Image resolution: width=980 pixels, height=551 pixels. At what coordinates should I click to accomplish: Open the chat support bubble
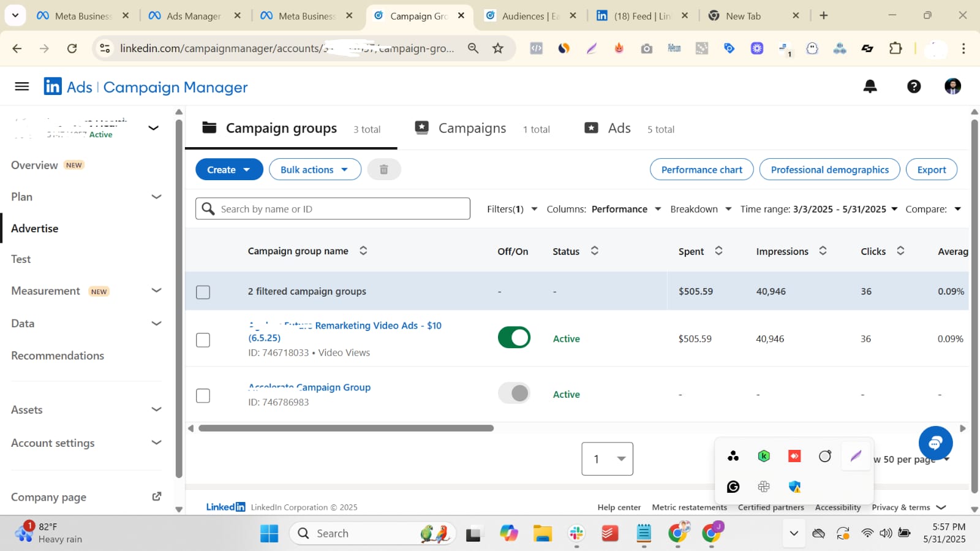pyautogui.click(x=935, y=443)
